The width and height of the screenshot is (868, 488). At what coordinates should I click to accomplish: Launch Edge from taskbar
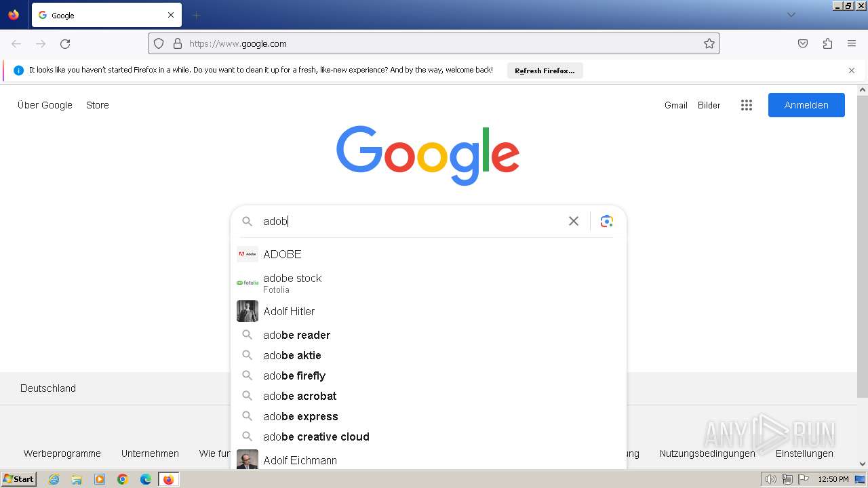(146, 479)
